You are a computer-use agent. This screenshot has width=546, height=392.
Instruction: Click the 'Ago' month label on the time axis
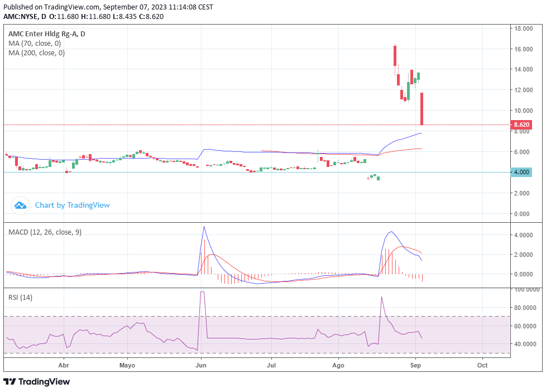click(338, 365)
